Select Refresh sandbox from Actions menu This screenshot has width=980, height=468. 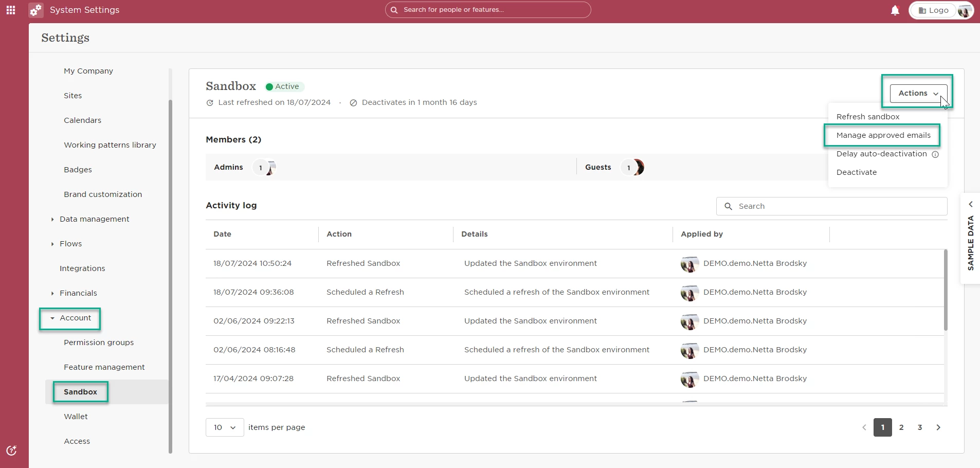[x=868, y=117]
